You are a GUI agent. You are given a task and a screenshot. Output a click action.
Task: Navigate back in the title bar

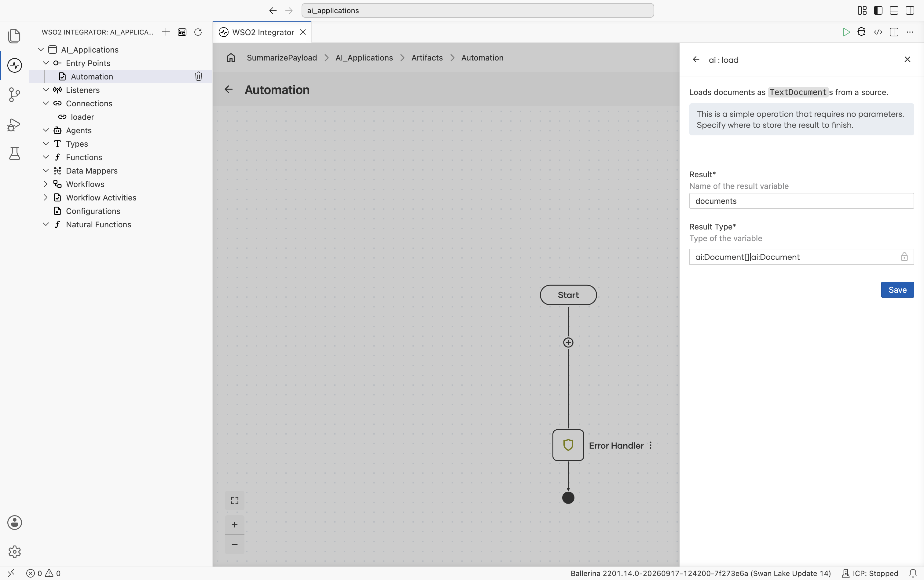[x=273, y=10]
